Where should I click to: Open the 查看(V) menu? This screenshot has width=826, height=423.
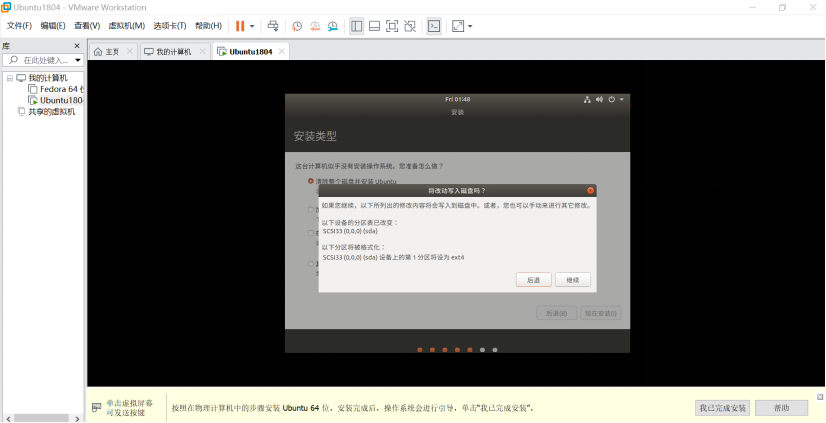click(87, 26)
